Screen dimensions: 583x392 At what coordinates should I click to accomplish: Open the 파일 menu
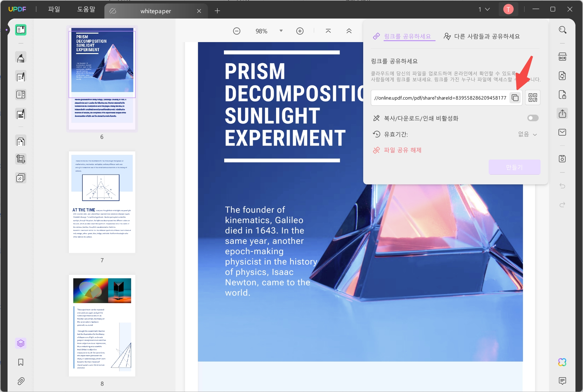coord(54,9)
